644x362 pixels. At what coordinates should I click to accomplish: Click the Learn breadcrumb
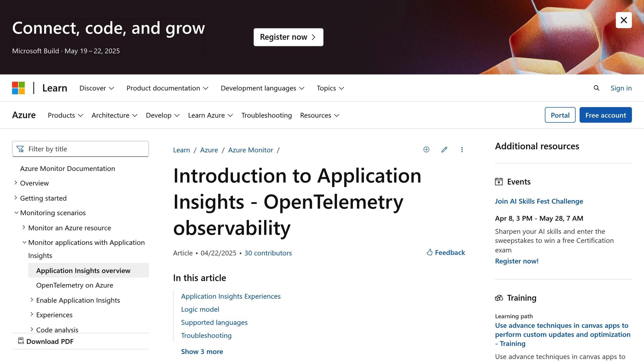(x=181, y=150)
